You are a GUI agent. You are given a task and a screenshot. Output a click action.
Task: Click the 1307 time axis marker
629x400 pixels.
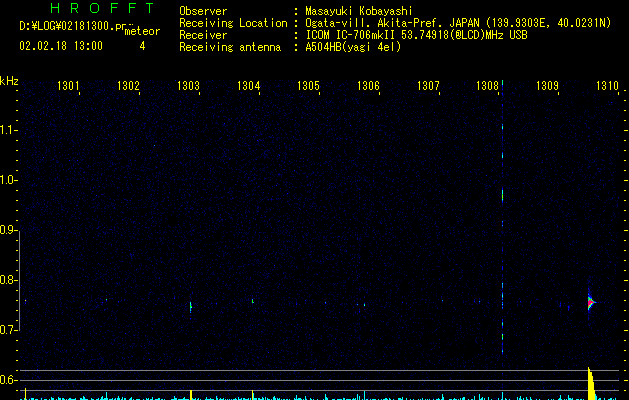tap(428, 86)
